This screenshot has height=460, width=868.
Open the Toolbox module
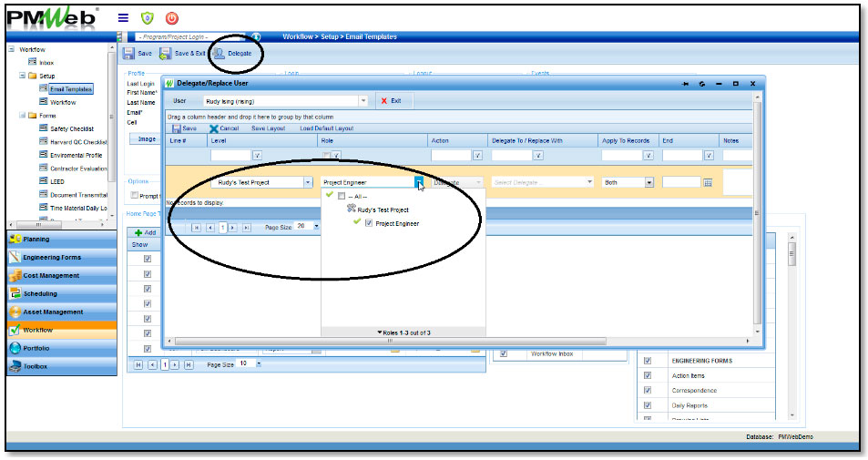(x=61, y=366)
